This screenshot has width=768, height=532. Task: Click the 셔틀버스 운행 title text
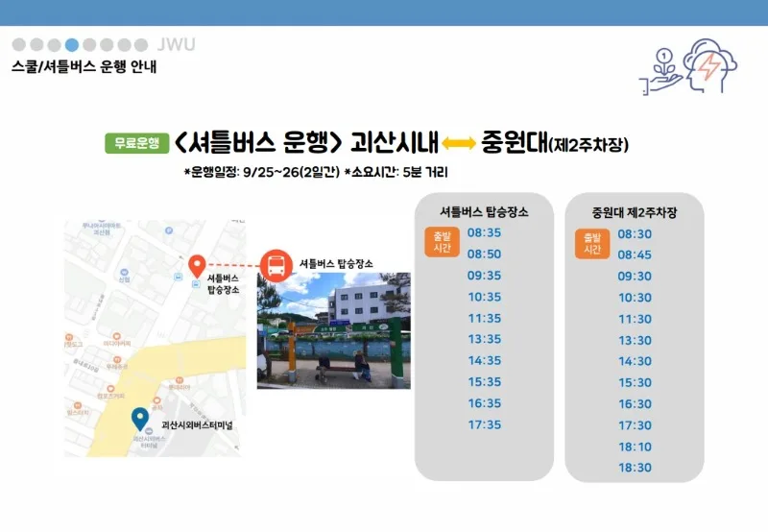258,142
